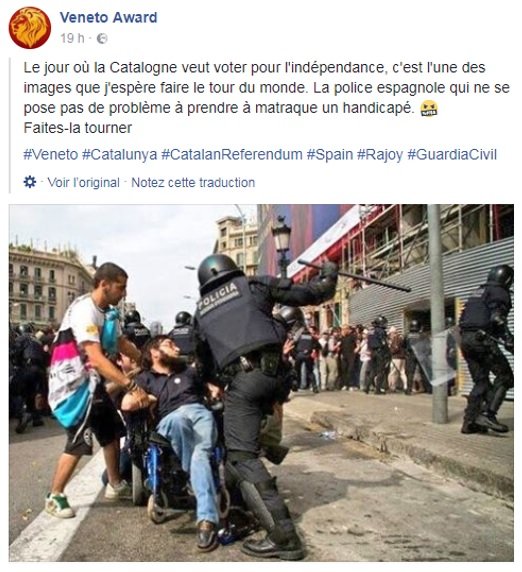Click the angry face emoji in the post
This screenshot has width=522, height=572.
(429, 108)
